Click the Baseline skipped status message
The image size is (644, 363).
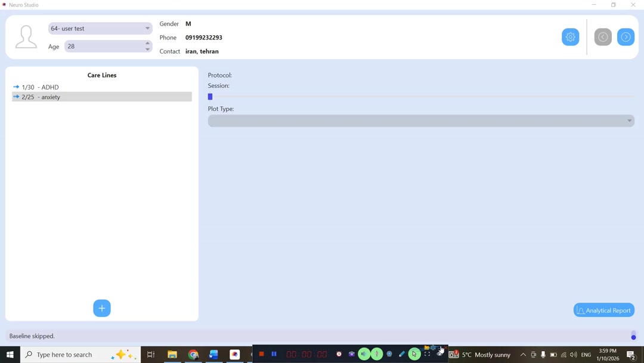pos(32,336)
